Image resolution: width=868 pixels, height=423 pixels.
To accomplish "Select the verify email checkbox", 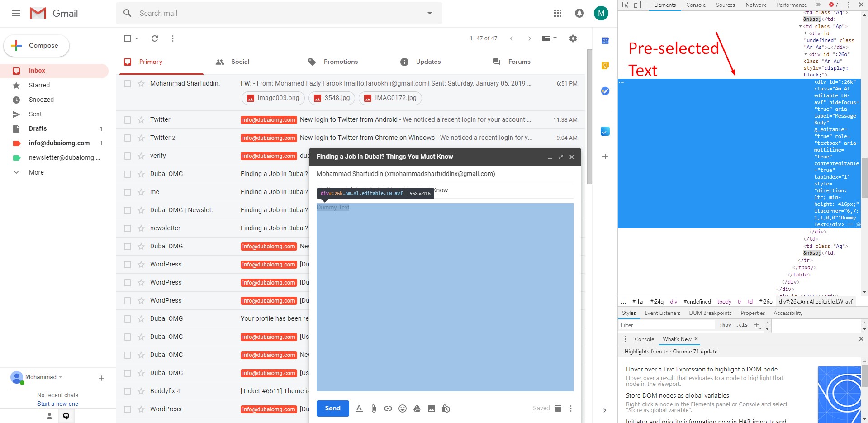I will click(128, 156).
